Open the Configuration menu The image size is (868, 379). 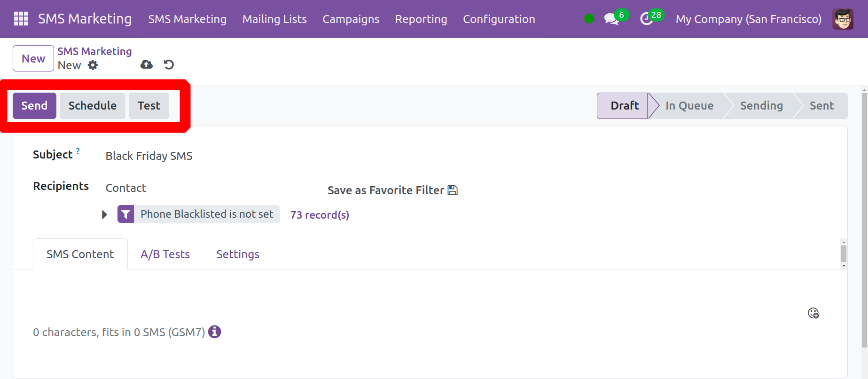499,19
